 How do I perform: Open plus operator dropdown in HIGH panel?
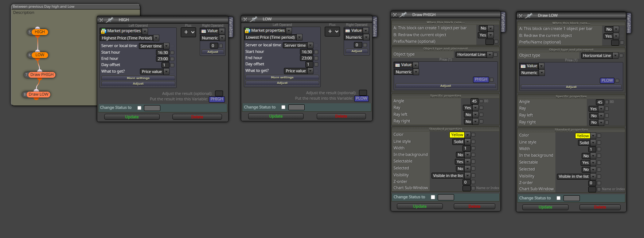[x=189, y=32]
